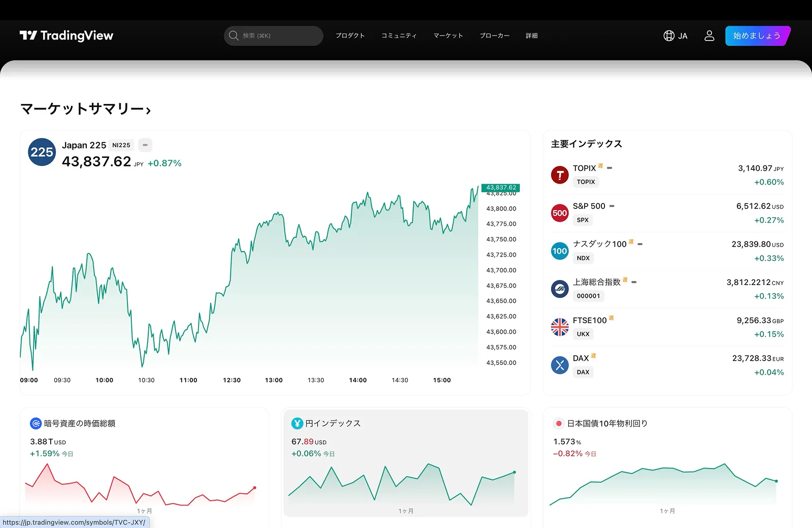Click the ナスダック100 index icon

coord(559,251)
